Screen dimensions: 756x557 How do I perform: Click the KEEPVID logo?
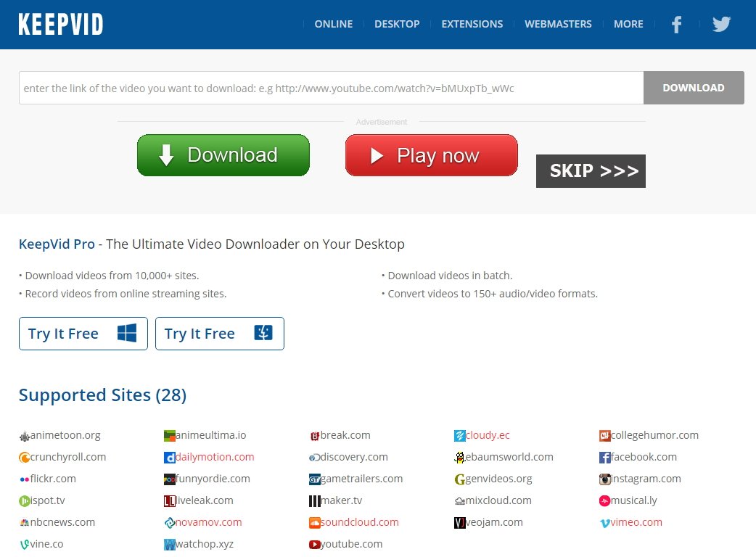pyautogui.click(x=61, y=24)
